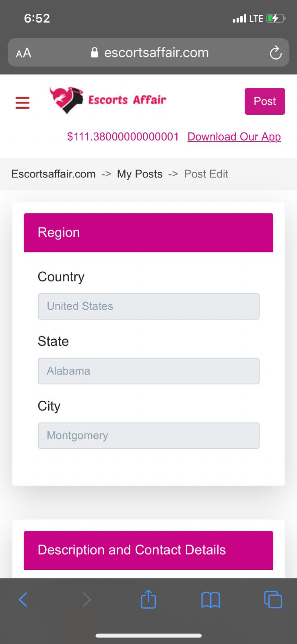Open the State field showing Alabama
Viewport: 297px width, 644px height.
pos(148,371)
